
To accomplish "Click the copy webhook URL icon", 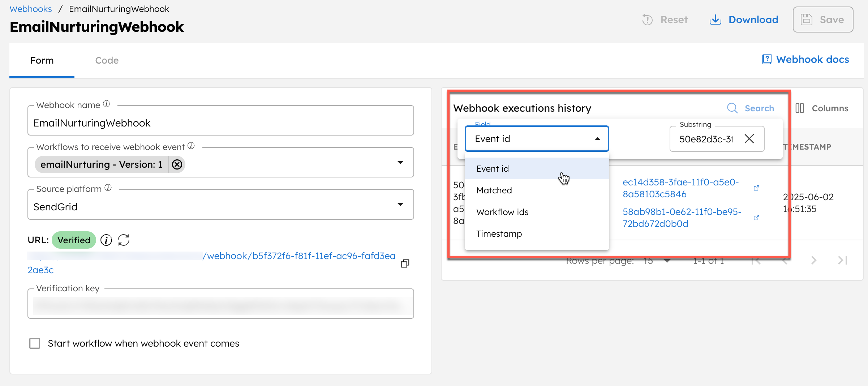I will click(405, 263).
